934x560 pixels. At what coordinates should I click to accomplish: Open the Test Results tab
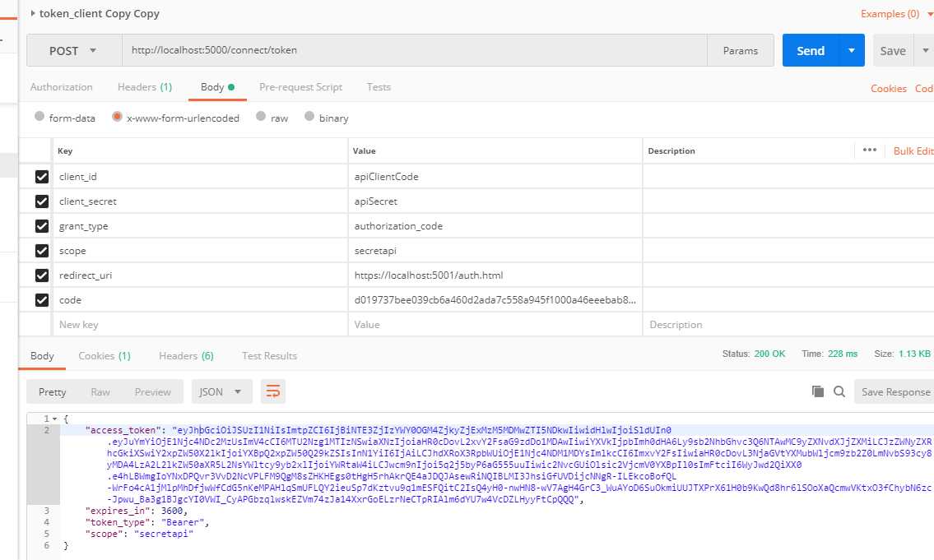[x=269, y=356]
